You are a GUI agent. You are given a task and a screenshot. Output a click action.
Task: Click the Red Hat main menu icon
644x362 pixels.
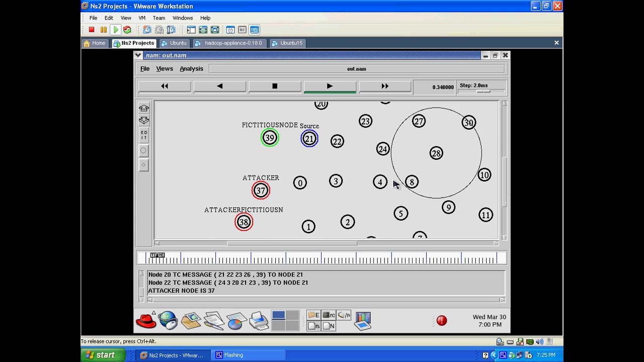point(146,320)
